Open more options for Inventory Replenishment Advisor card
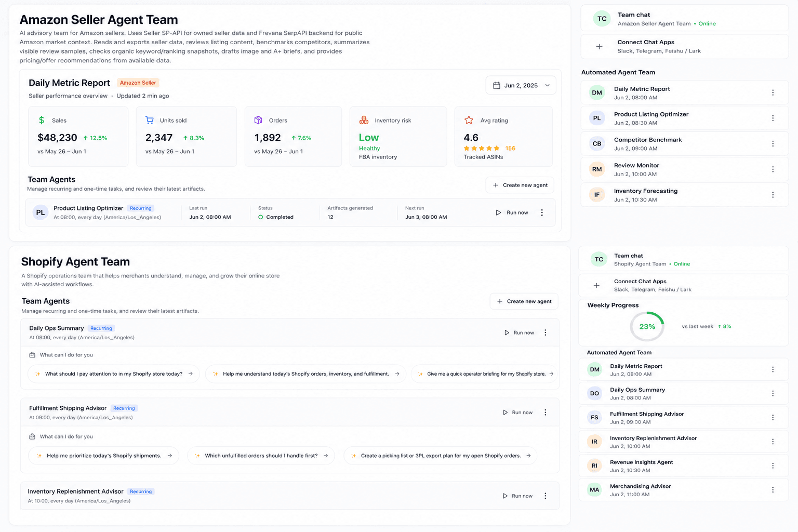 click(x=545, y=496)
